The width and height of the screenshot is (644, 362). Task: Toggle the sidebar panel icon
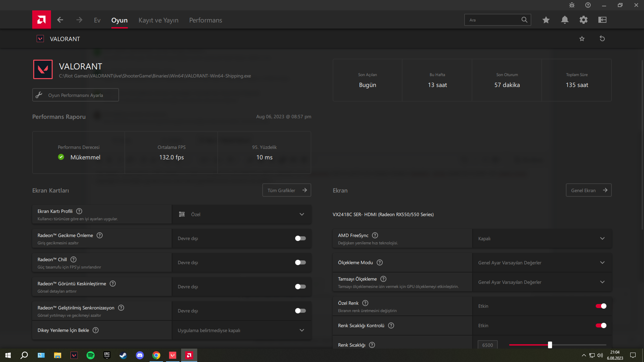(x=602, y=20)
